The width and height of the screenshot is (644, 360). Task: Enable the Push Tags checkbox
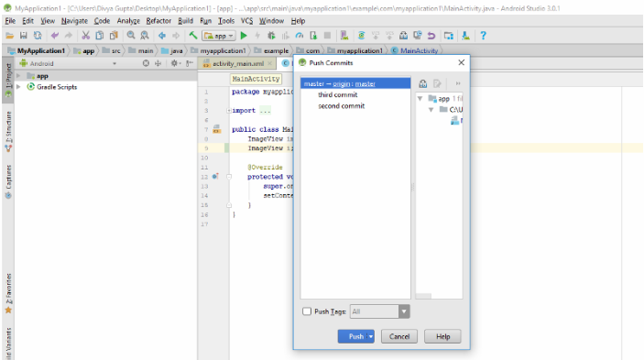click(307, 311)
